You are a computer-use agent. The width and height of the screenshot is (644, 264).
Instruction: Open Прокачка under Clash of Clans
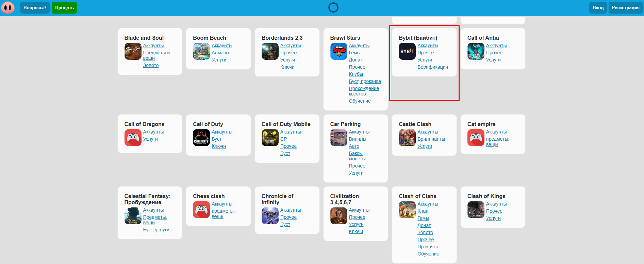coord(428,247)
